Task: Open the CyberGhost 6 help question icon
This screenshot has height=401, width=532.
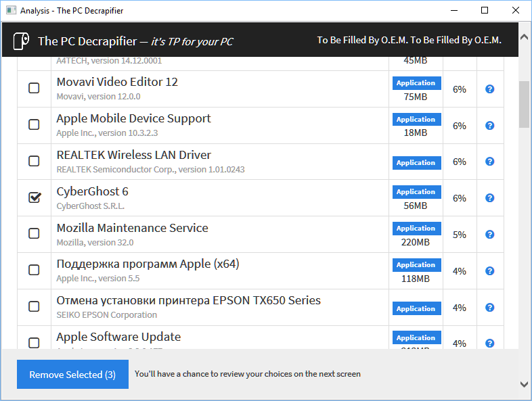Action: (490, 198)
